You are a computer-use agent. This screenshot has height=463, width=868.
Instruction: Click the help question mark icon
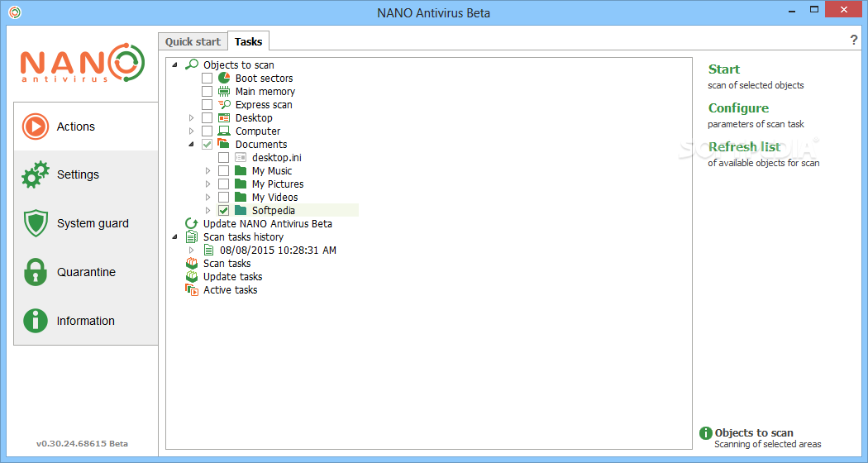tap(854, 40)
